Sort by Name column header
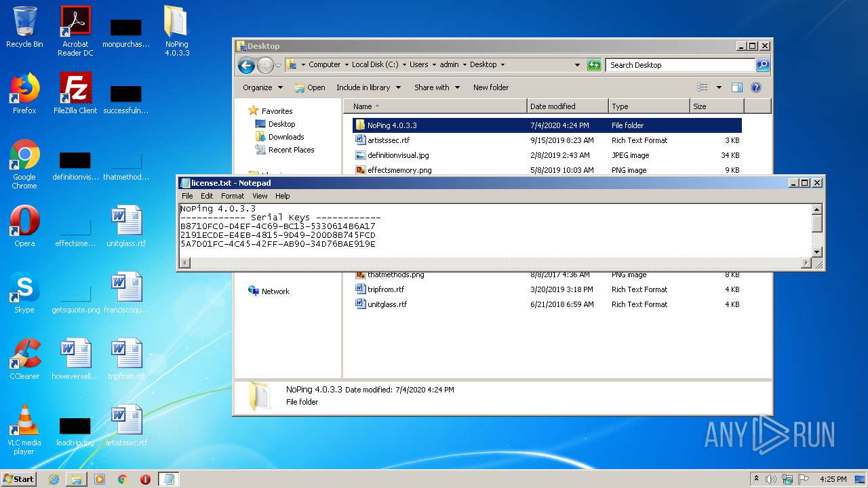Screen dimensions: 868x488 (x=435, y=106)
